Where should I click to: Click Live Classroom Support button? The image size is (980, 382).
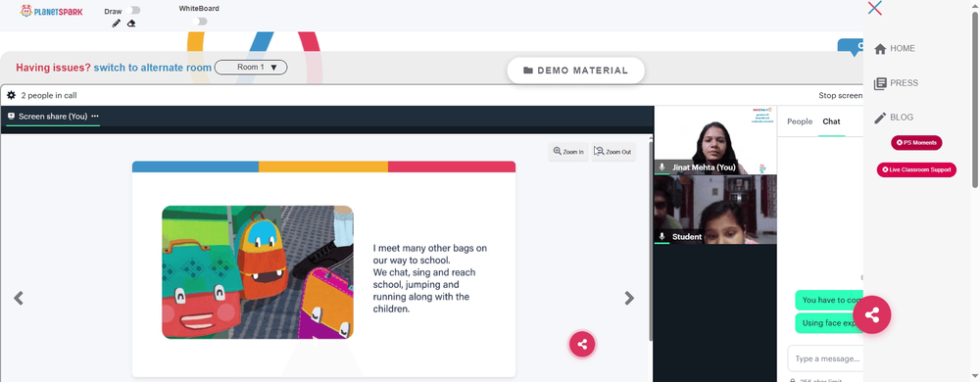tap(916, 169)
